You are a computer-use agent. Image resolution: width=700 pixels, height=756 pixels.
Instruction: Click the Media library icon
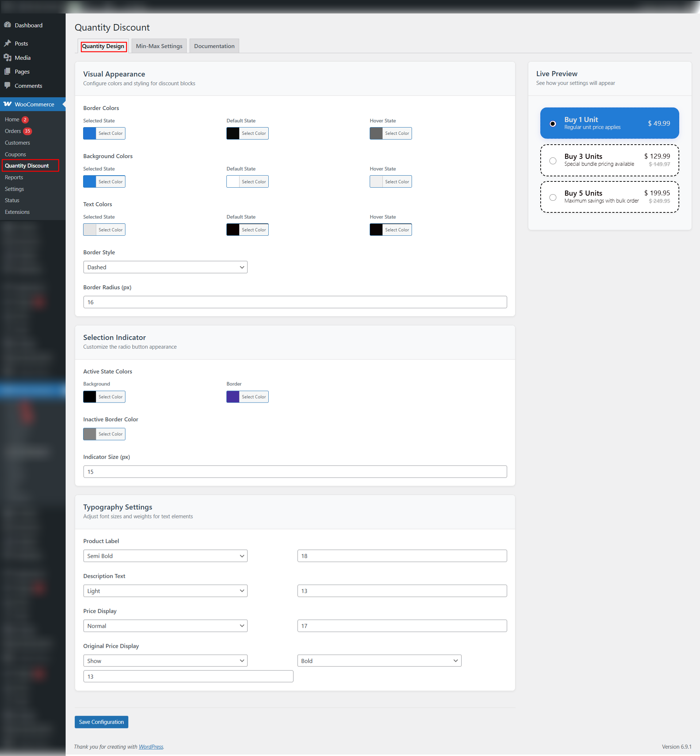7,58
